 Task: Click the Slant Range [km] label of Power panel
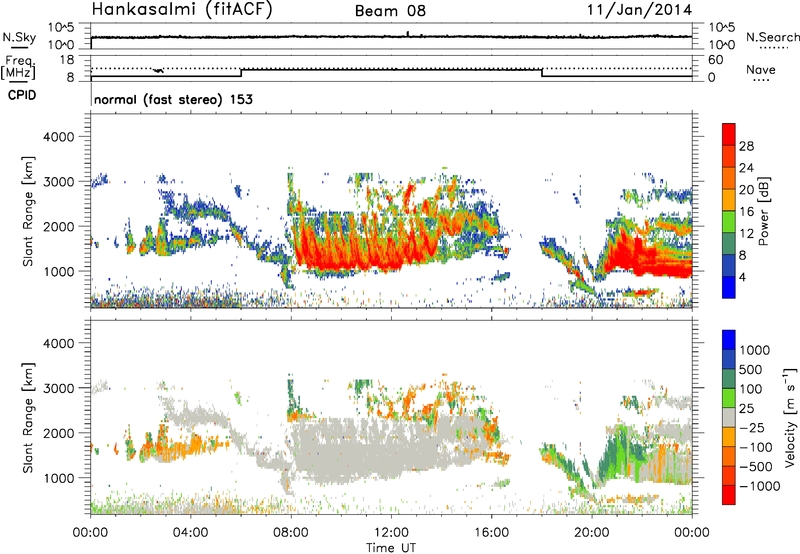click(x=28, y=211)
